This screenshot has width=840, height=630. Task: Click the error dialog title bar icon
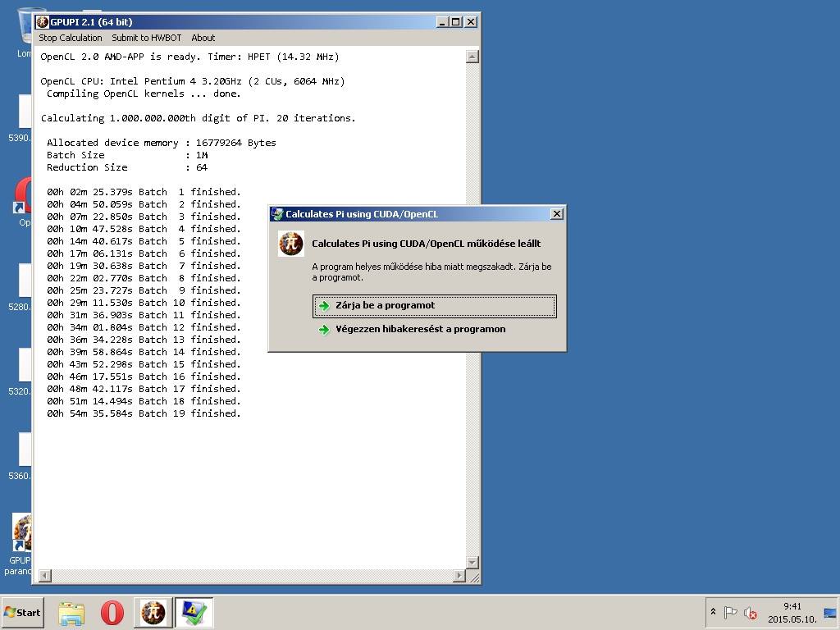277,214
